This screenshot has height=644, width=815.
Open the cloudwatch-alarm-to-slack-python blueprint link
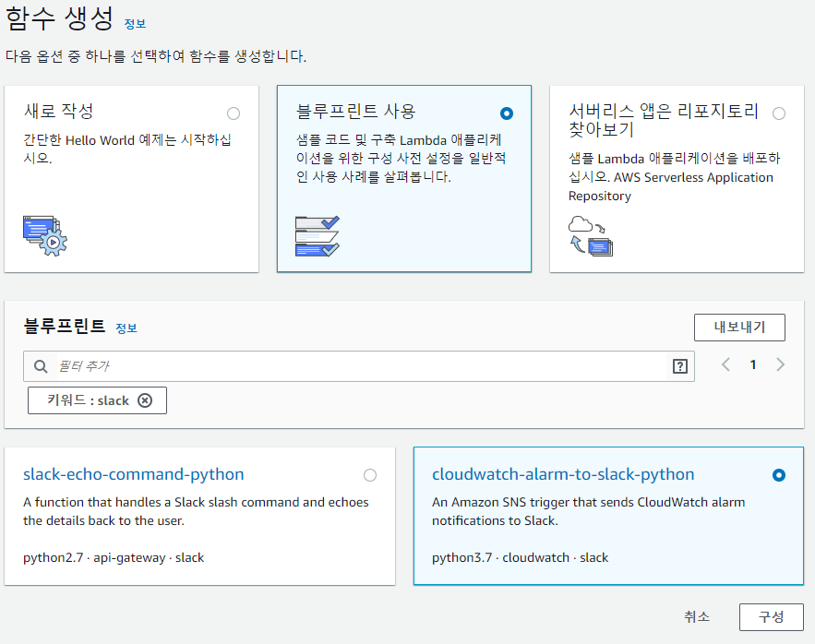tap(563, 474)
